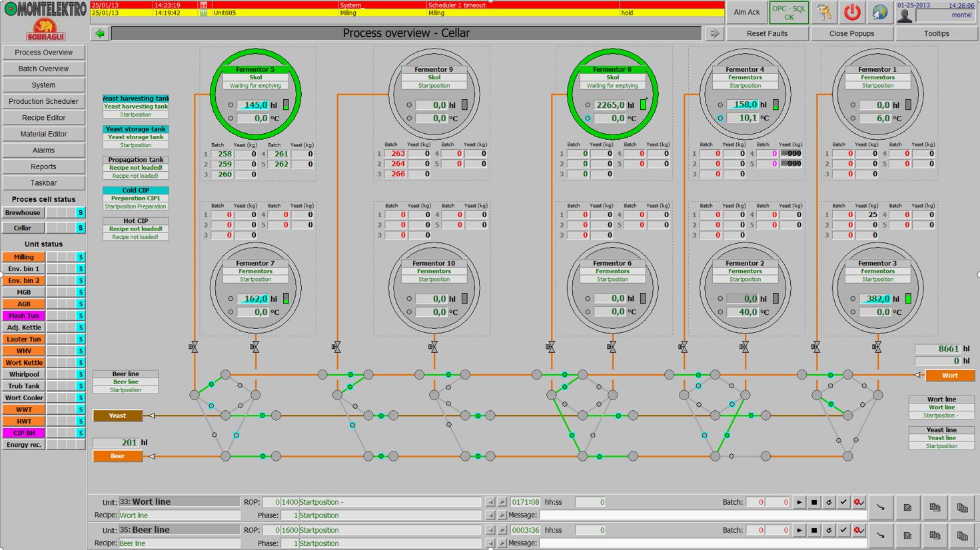Click the Tooltips button
This screenshot has width=980, height=550.
(936, 33)
